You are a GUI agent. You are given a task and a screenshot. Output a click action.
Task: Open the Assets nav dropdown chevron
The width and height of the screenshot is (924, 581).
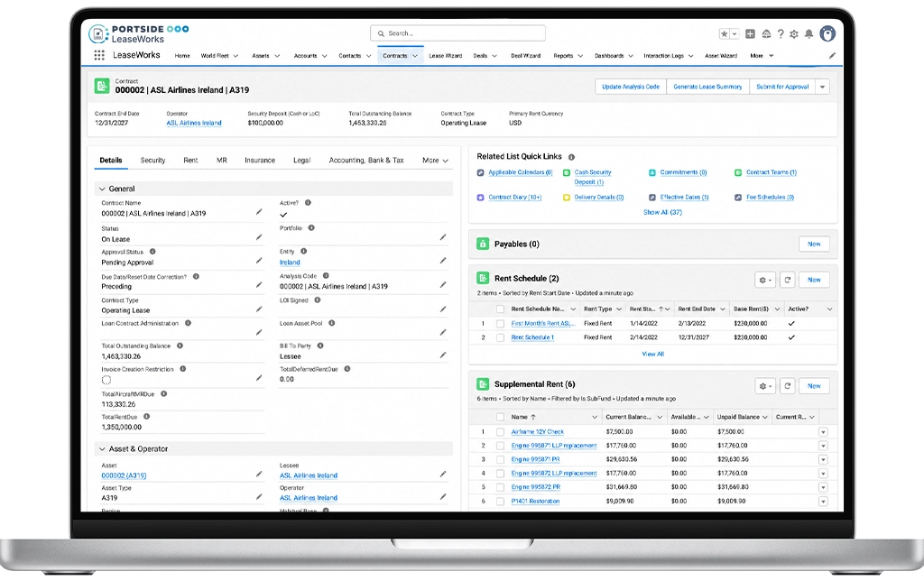click(277, 56)
